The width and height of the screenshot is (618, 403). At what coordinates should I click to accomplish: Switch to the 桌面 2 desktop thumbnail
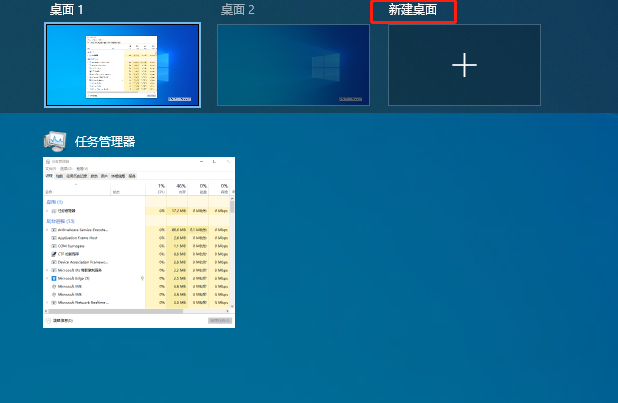pyautogui.click(x=293, y=65)
